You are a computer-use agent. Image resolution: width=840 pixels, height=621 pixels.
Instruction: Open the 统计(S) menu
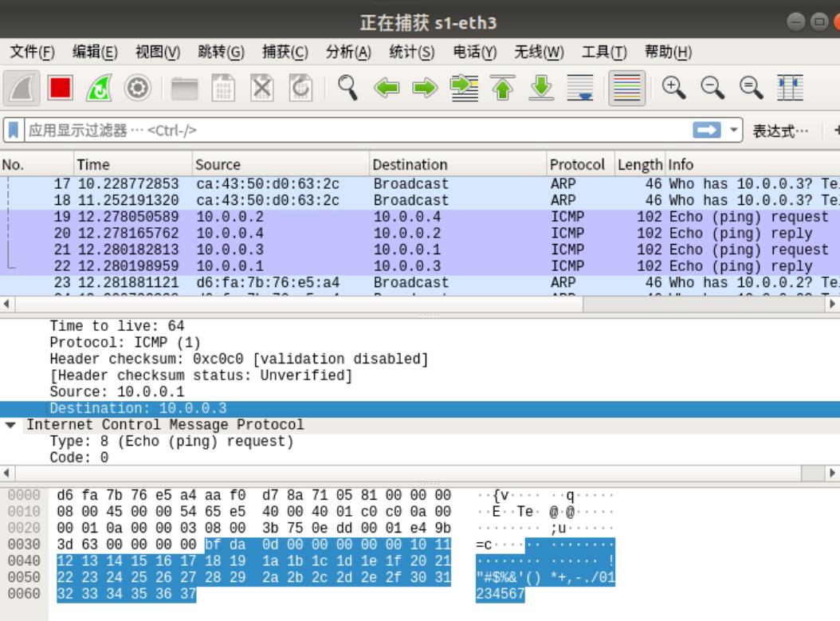pyautogui.click(x=411, y=52)
